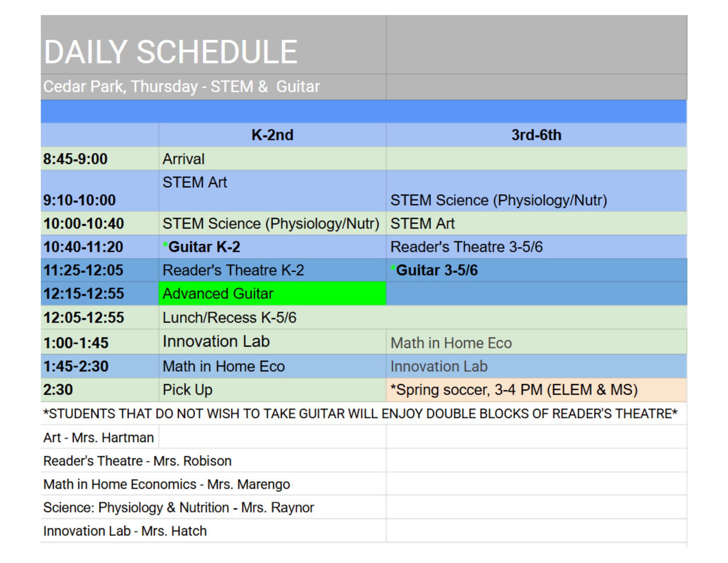Select the Lunch/Recess K-5/6 cell
The width and height of the screenshot is (728, 563).
229,318
